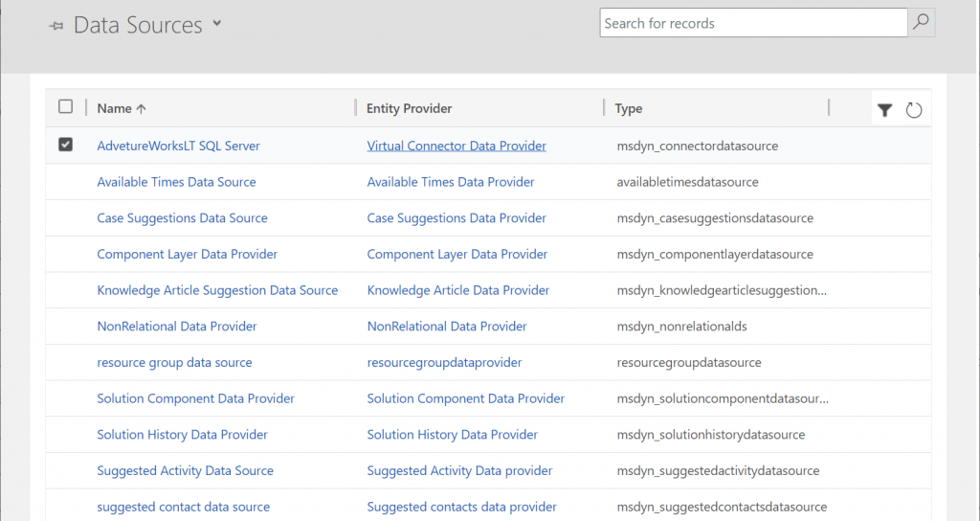
Task: Open Knowledge Article Suggestion Data Source
Action: point(217,290)
